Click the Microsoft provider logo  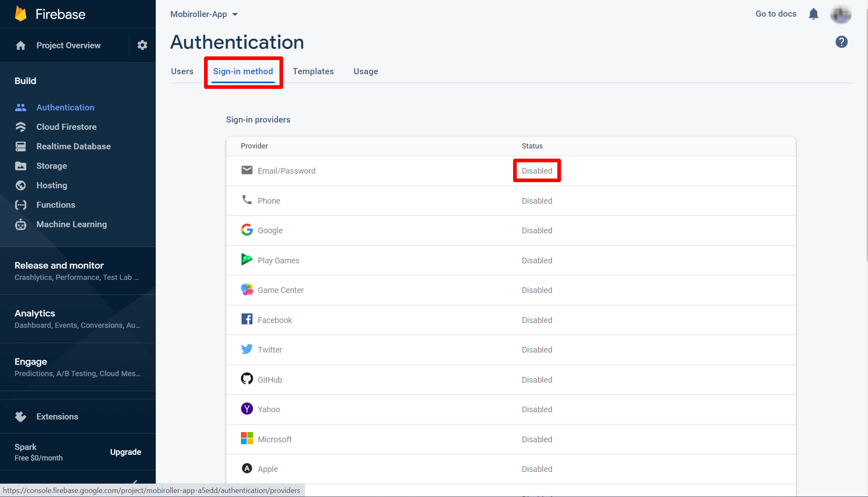(x=247, y=438)
